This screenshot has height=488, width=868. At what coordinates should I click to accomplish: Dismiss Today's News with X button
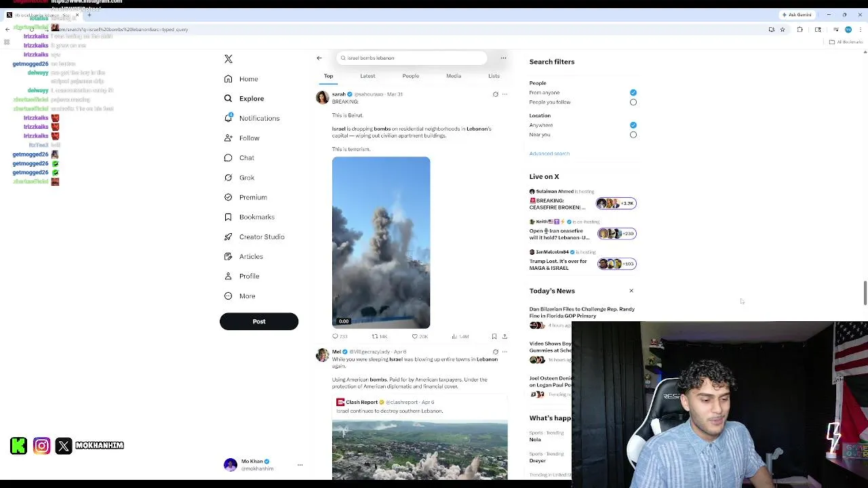point(631,291)
